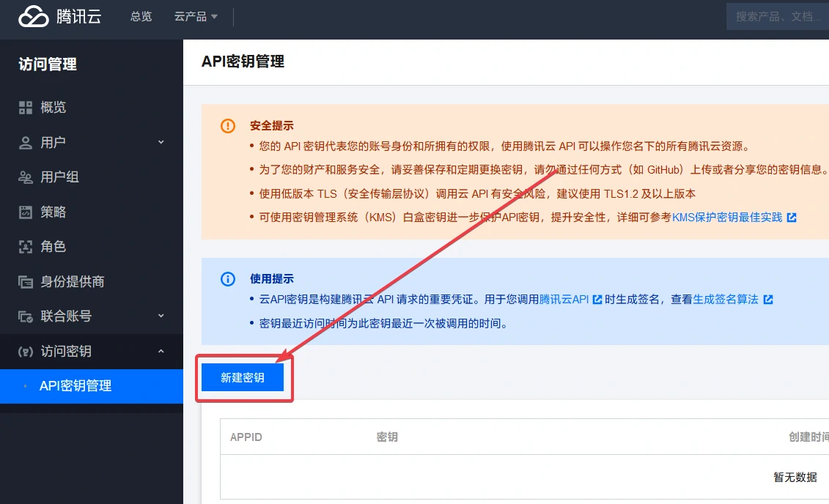The height and width of the screenshot is (504, 829).
Task: Click the orange 安全提示 warning icon
Action: click(x=228, y=126)
